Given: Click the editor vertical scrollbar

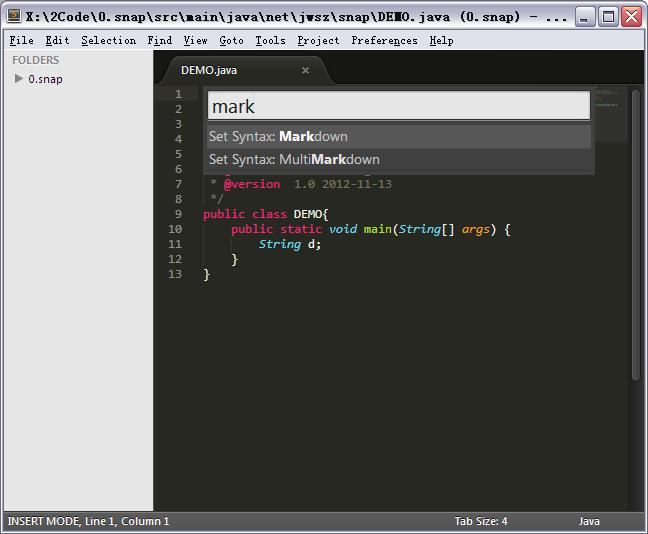Looking at the screenshot, I should (636, 236).
